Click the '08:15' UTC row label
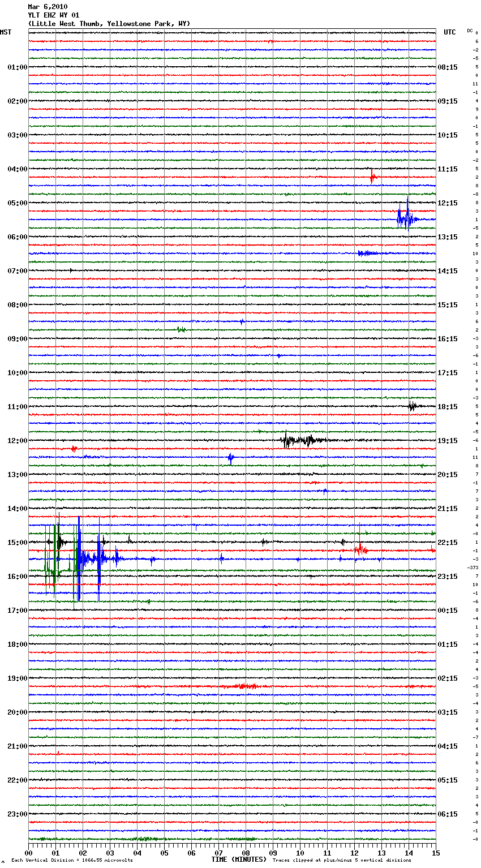The image size is (481, 868). pos(448,67)
